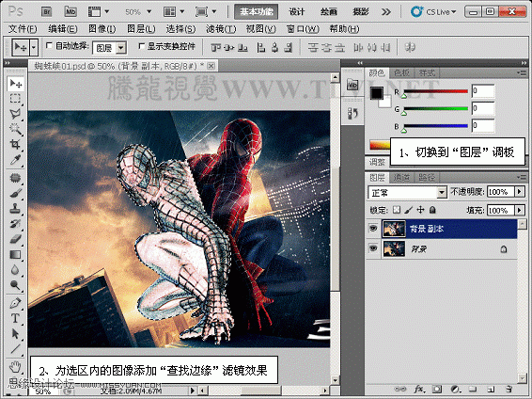This screenshot has width=532, height=399.
Task: Click the 不透明度 100% field
Action: click(501, 192)
